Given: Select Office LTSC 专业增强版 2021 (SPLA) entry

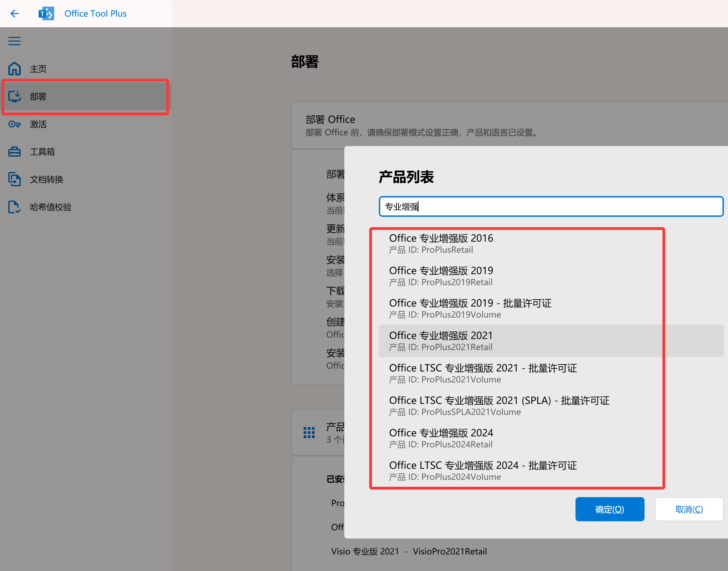Looking at the screenshot, I should pos(551,406).
